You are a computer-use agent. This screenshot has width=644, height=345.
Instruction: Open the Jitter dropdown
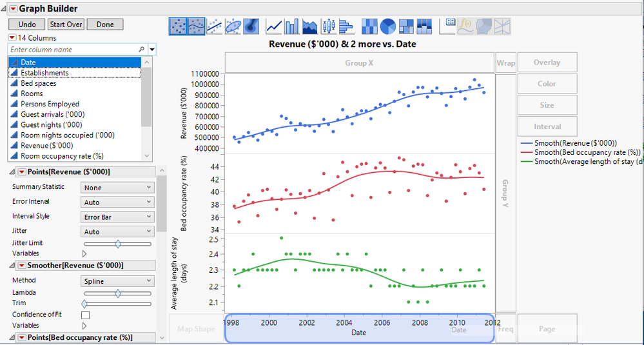coord(117,232)
